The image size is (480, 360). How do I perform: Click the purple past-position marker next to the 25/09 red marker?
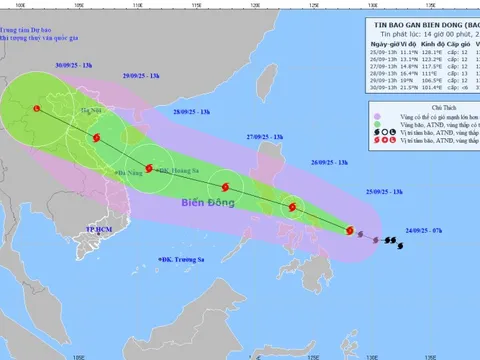360,234
